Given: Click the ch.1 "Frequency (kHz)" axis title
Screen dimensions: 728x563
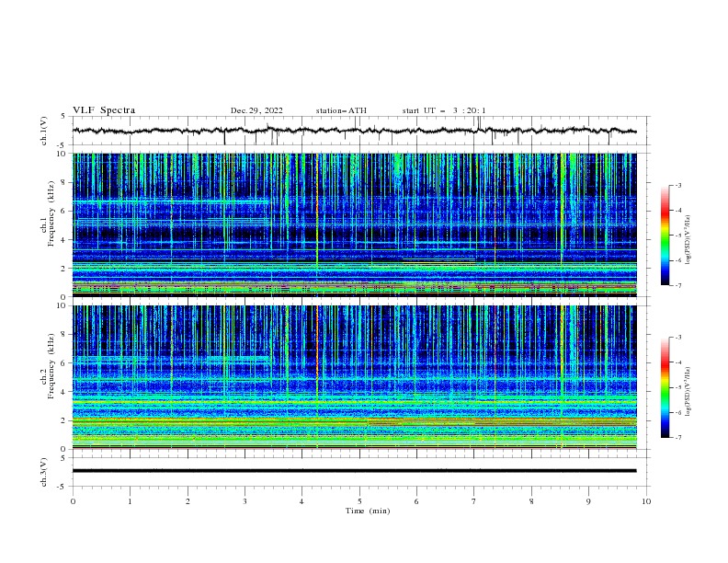Looking at the screenshot, I should coord(51,214).
